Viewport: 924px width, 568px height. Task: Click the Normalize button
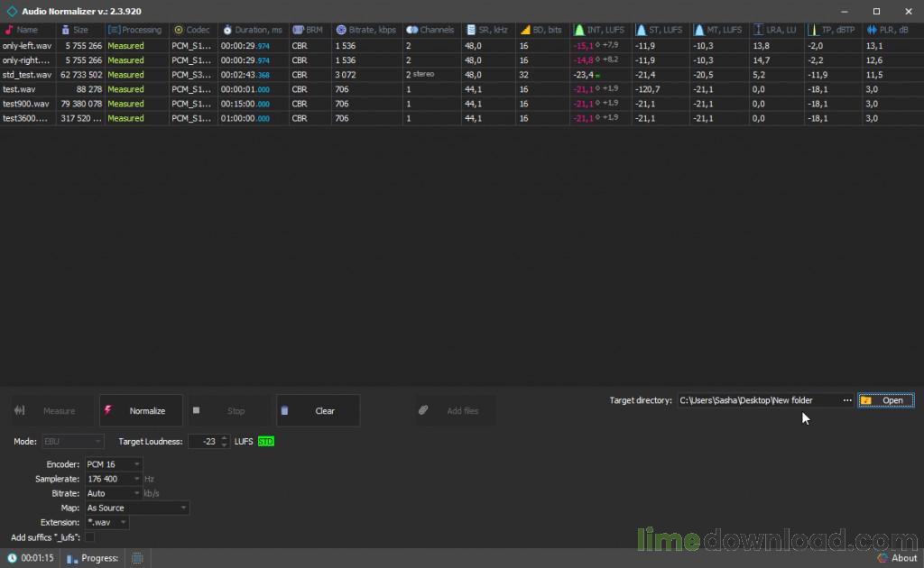(141, 411)
